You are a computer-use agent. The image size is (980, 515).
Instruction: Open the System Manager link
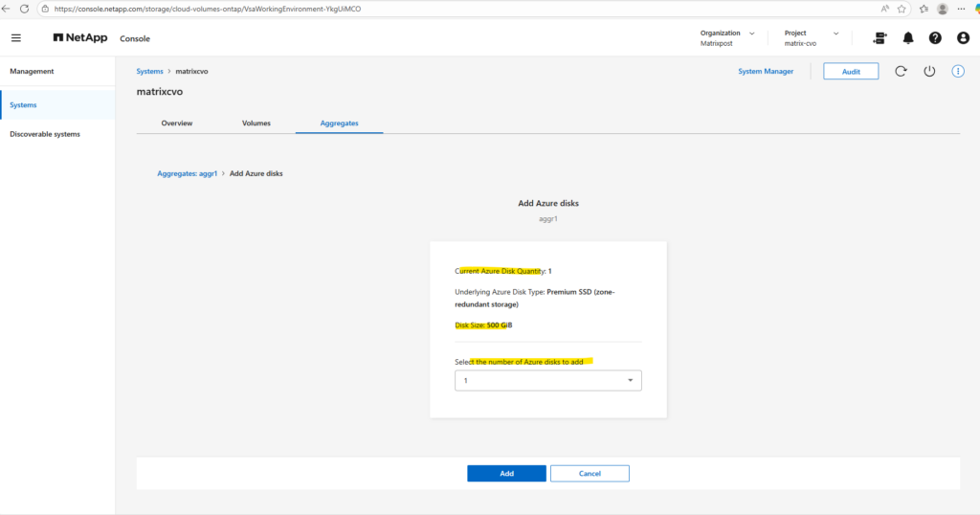coord(765,72)
